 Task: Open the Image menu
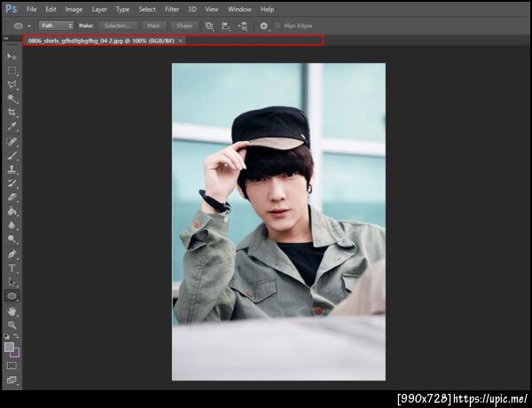click(74, 10)
